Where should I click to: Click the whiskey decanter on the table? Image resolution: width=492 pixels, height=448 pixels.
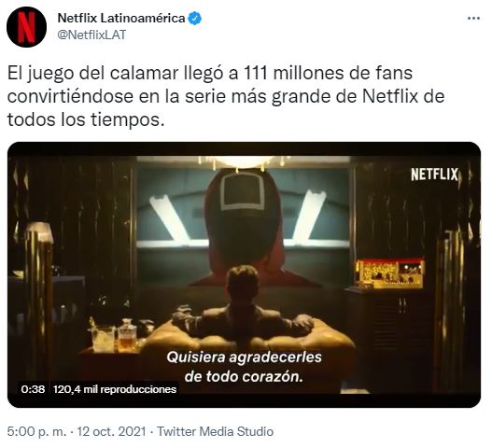127,334
